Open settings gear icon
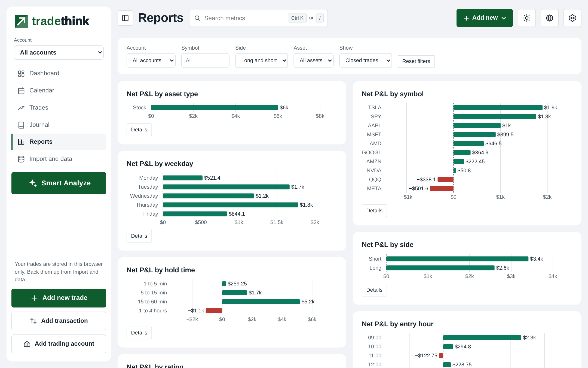The image size is (588, 368). (x=572, y=18)
